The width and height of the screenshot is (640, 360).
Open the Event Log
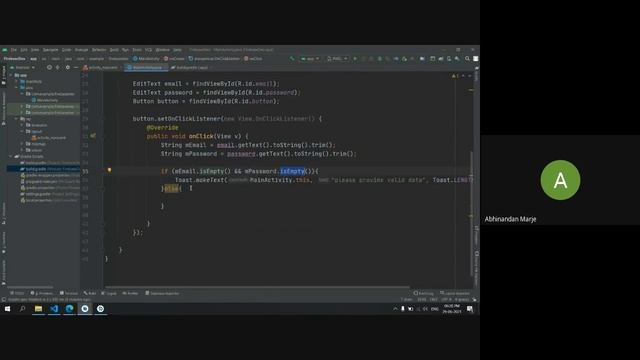424,293
